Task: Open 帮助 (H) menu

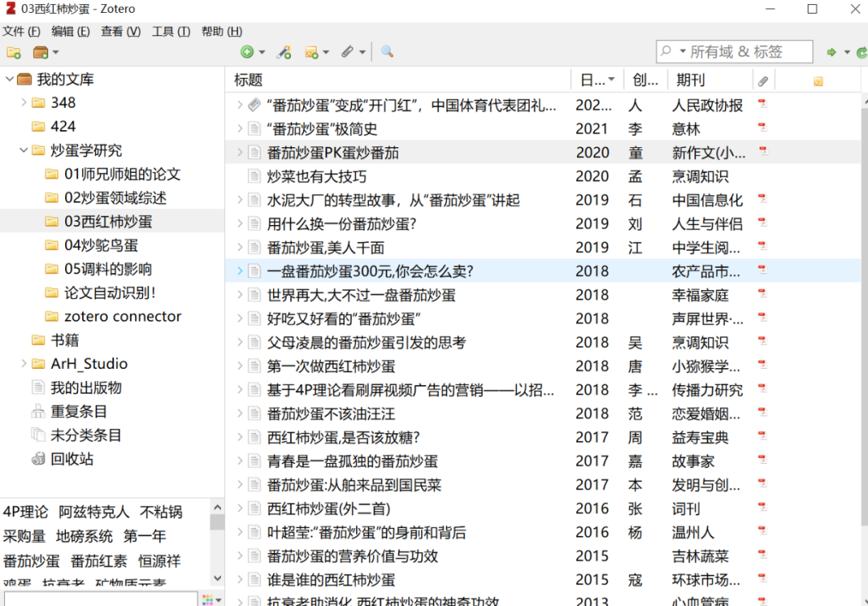Action: pos(222,31)
